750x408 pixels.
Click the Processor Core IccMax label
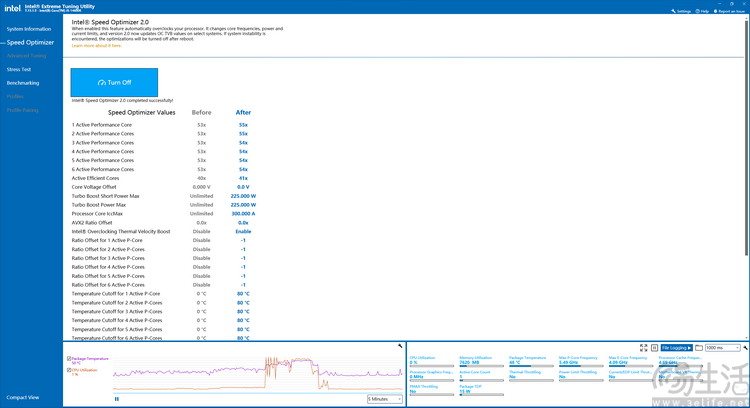pyautogui.click(x=97, y=214)
